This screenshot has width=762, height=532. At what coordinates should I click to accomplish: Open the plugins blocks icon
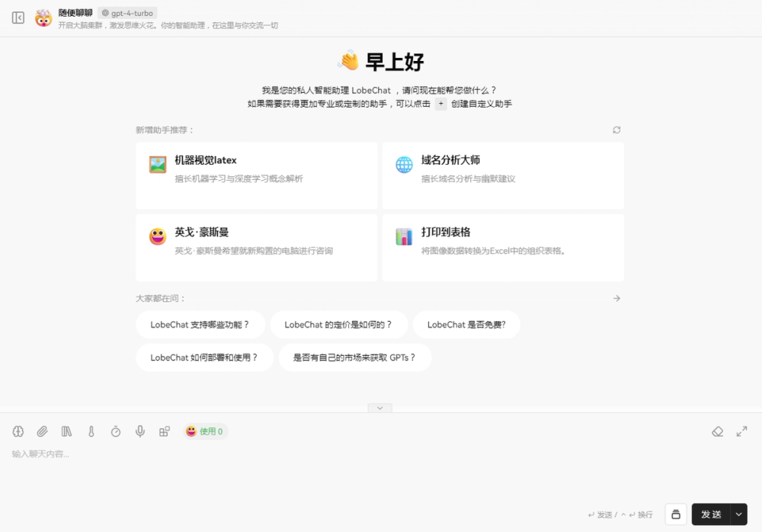pos(165,431)
